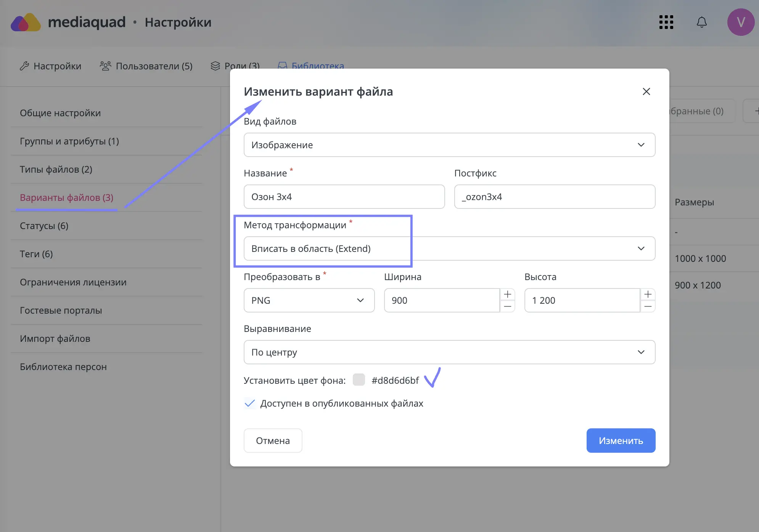Open Импорт файлов section
This screenshot has height=532, width=759.
click(x=106, y=338)
